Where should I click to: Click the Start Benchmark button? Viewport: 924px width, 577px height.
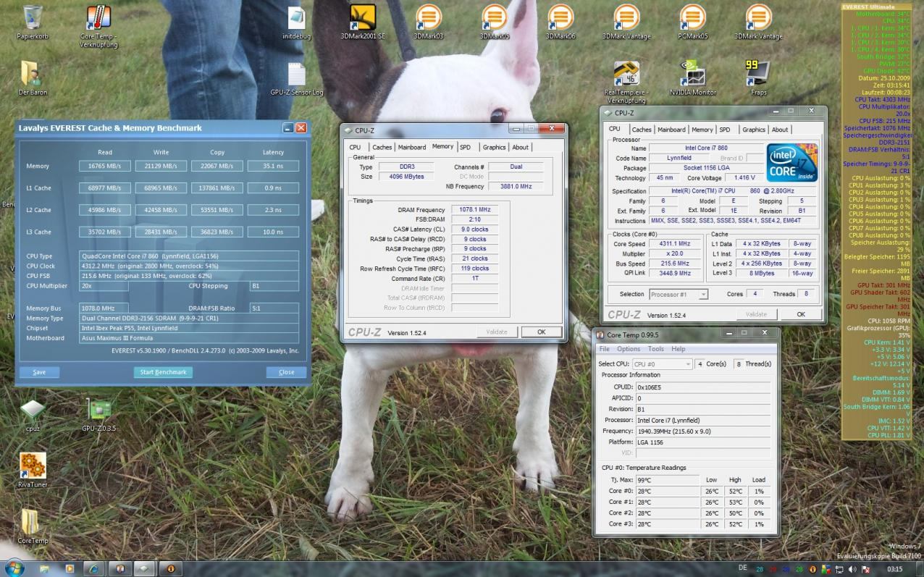(163, 372)
